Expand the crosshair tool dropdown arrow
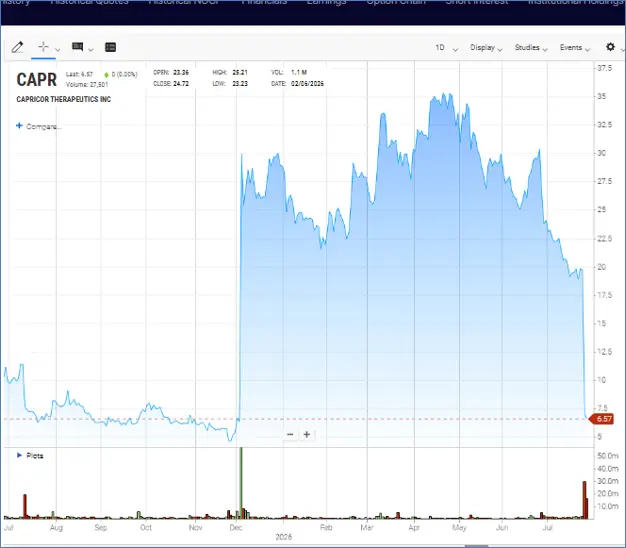Viewport: 626px width, 548px height. [x=57, y=49]
